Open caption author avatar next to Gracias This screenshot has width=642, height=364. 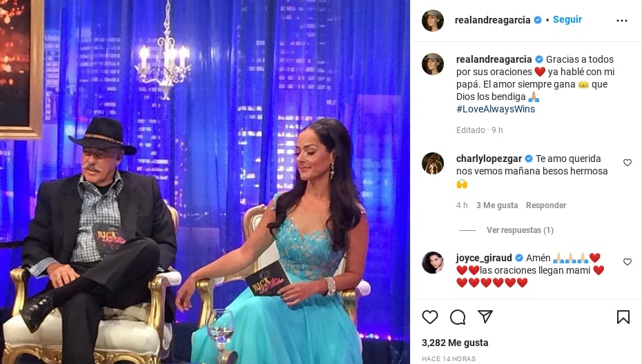click(433, 64)
